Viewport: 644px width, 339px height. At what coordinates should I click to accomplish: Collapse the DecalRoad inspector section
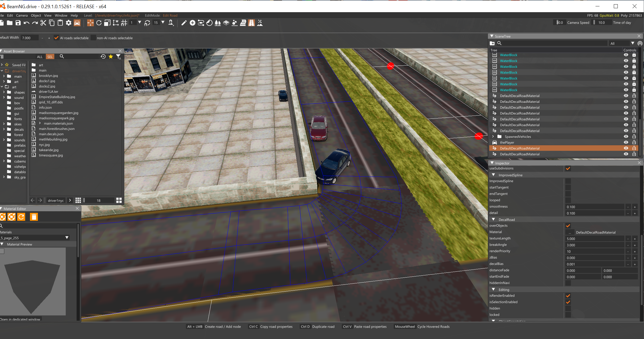point(493,219)
